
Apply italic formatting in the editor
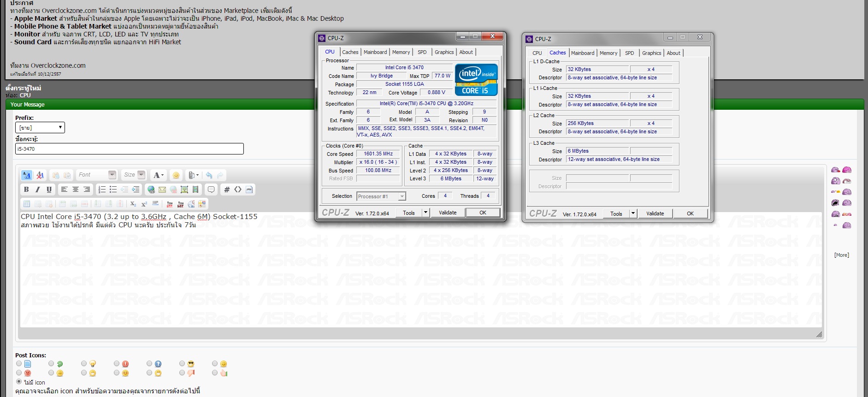pos(38,190)
